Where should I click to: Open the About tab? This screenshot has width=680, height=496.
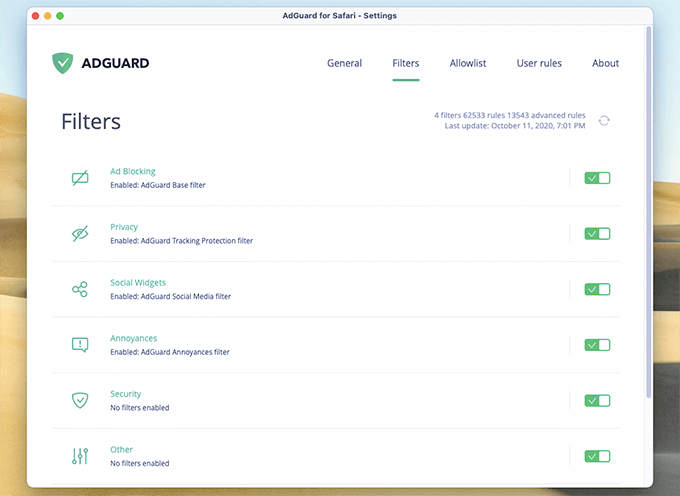605,63
